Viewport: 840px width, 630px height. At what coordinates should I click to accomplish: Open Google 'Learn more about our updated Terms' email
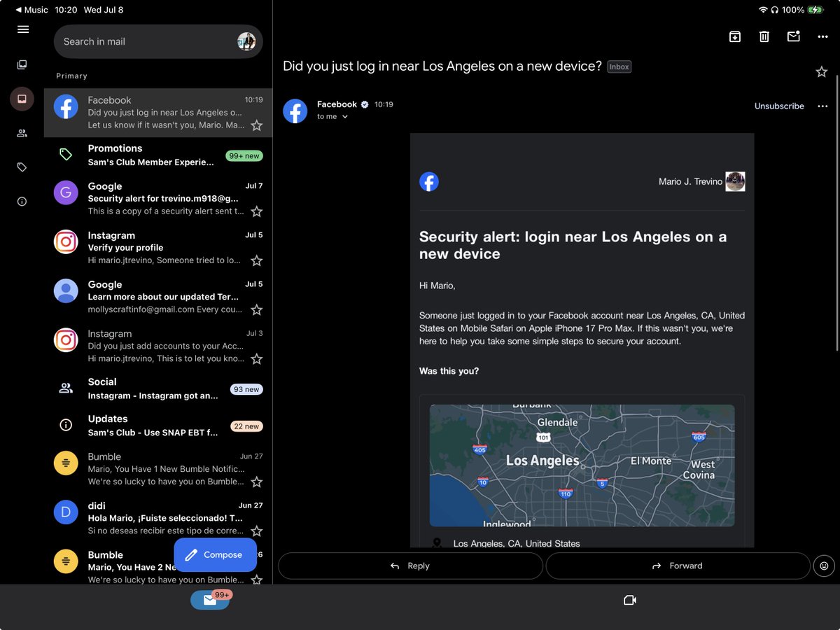pos(158,297)
